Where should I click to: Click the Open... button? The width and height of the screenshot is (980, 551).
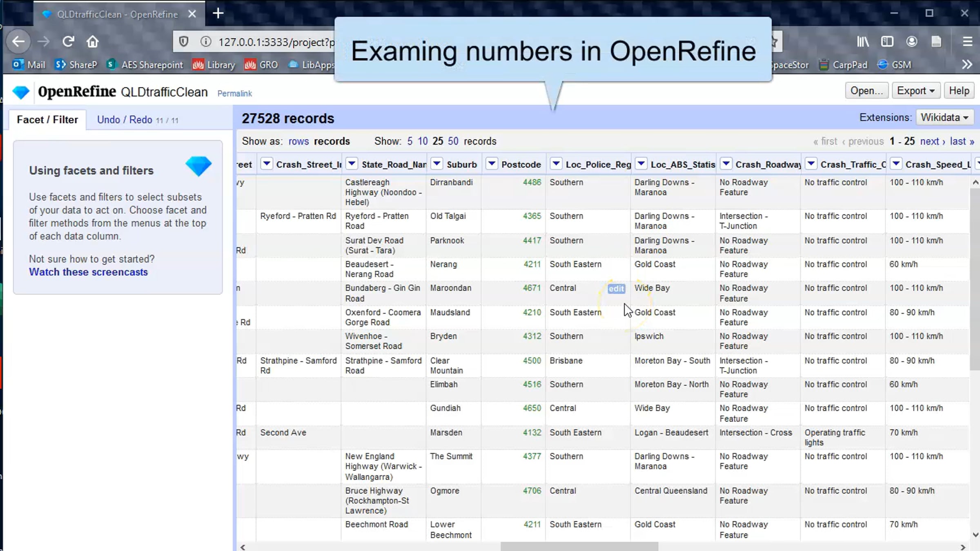pyautogui.click(x=866, y=91)
